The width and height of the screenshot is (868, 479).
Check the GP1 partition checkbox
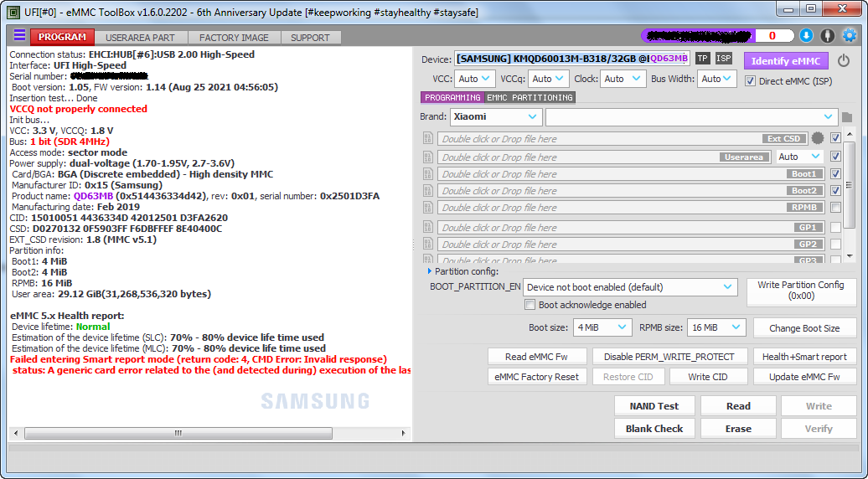(x=835, y=227)
